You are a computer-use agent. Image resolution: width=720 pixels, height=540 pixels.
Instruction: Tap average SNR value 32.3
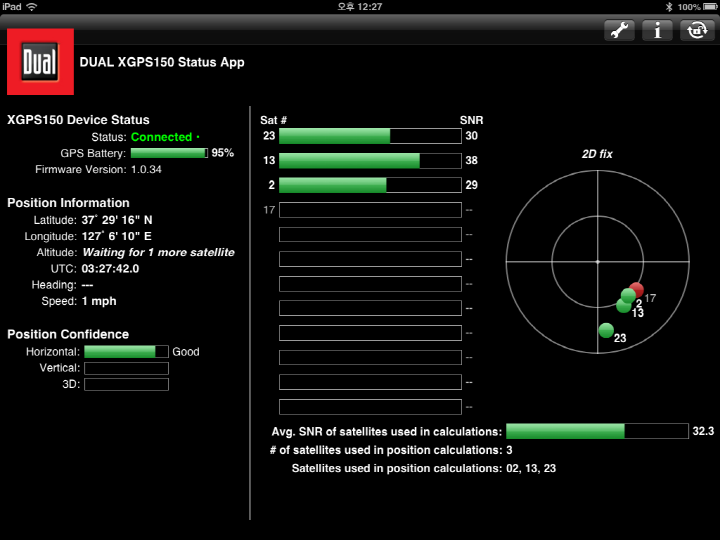[703, 431]
